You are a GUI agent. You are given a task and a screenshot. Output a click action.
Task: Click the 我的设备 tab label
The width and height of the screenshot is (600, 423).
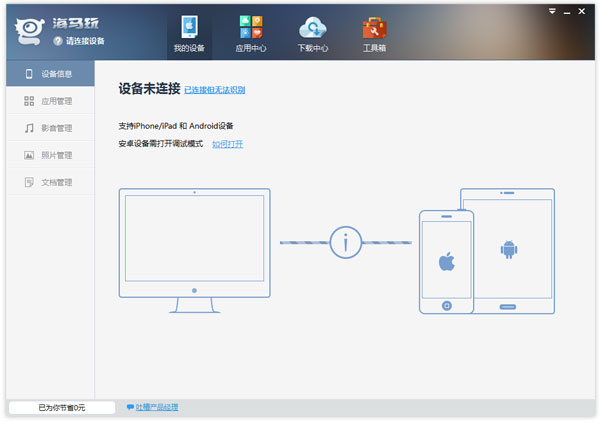click(189, 48)
